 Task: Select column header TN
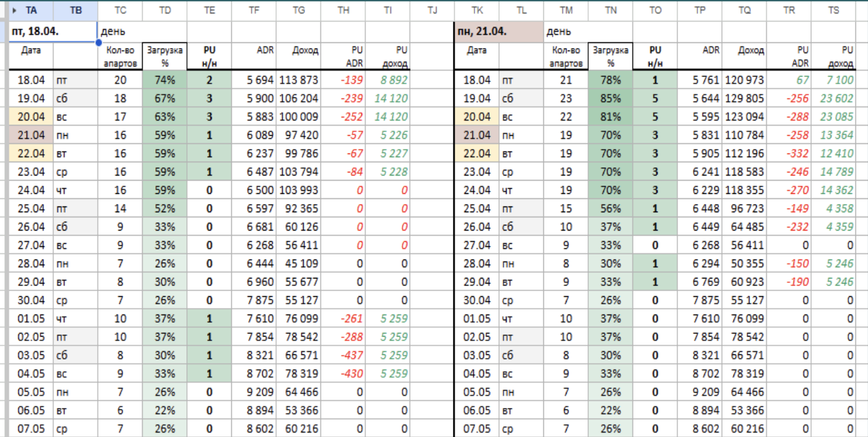coord(610,10)
